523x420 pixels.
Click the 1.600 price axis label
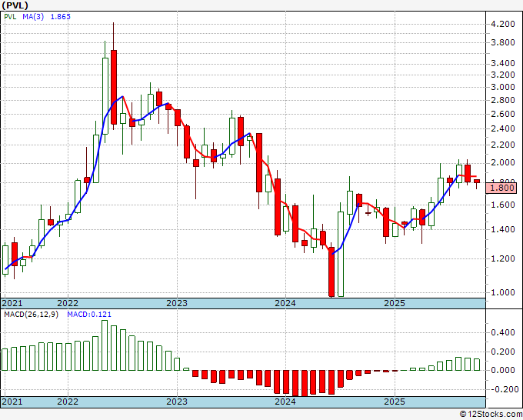pyautogui.click(x=503, y=205)
